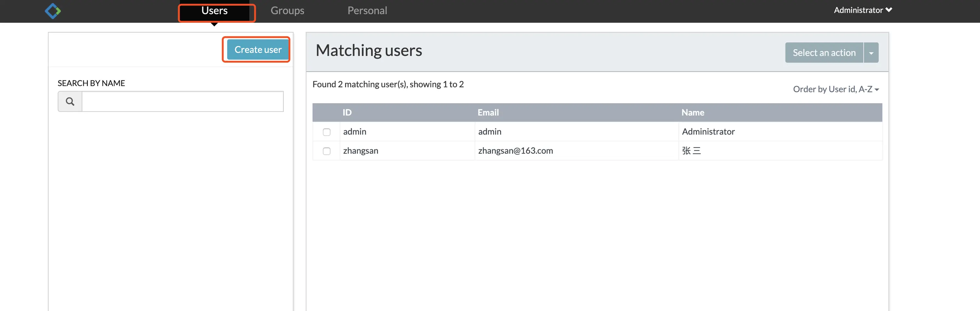Viewport: 980px width, 311px height.
Task: Select the admin ID cell
Action: (355, 132)
